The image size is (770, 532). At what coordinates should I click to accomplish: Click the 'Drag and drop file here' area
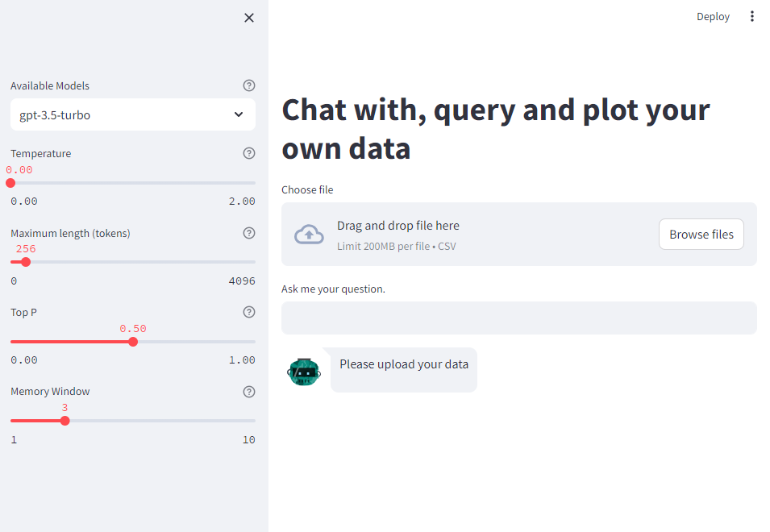(x=397, y=226)
